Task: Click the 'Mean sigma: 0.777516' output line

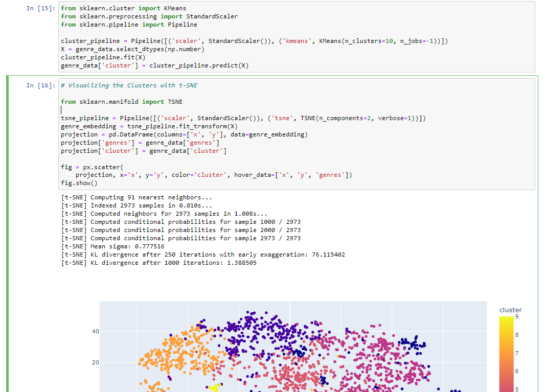Action: click(x=112, y=246)
